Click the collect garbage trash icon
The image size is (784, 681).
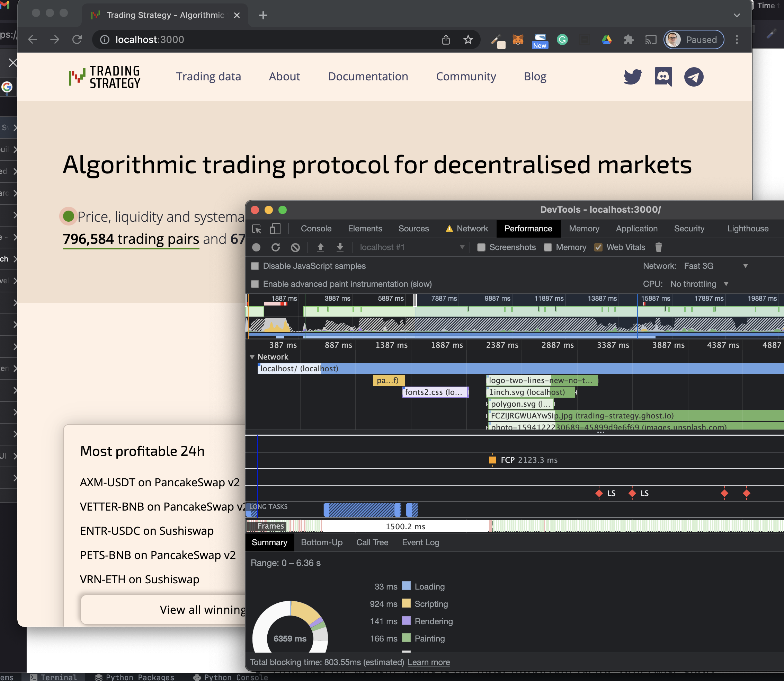click(x=659, y=247)
